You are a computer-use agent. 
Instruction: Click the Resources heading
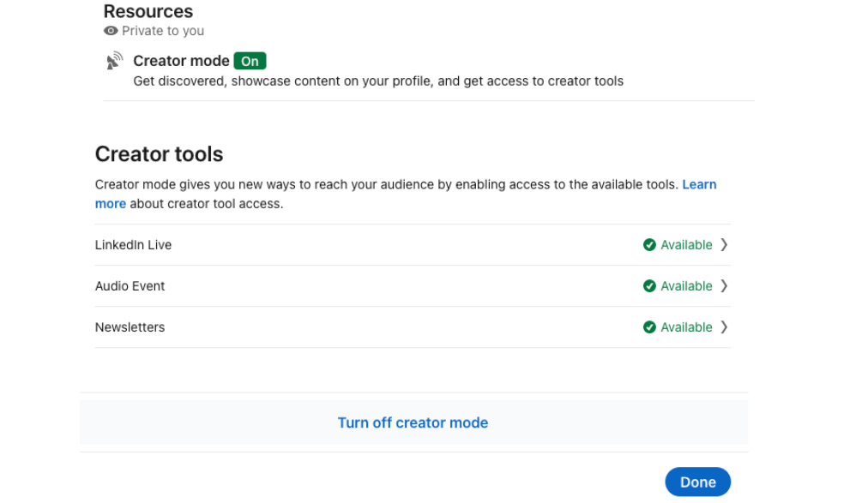tap(148, 11)
